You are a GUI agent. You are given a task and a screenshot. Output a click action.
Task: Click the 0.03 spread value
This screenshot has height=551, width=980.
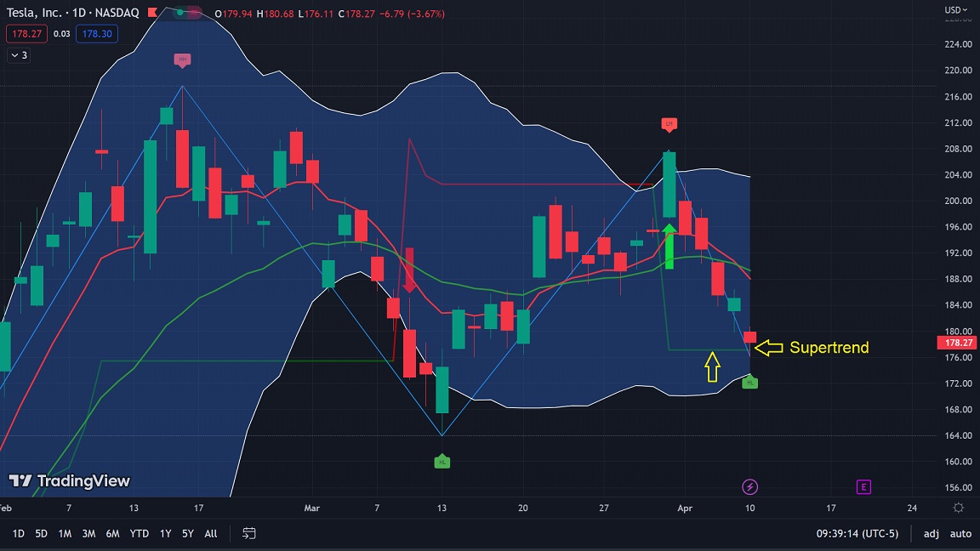point(61,34)
